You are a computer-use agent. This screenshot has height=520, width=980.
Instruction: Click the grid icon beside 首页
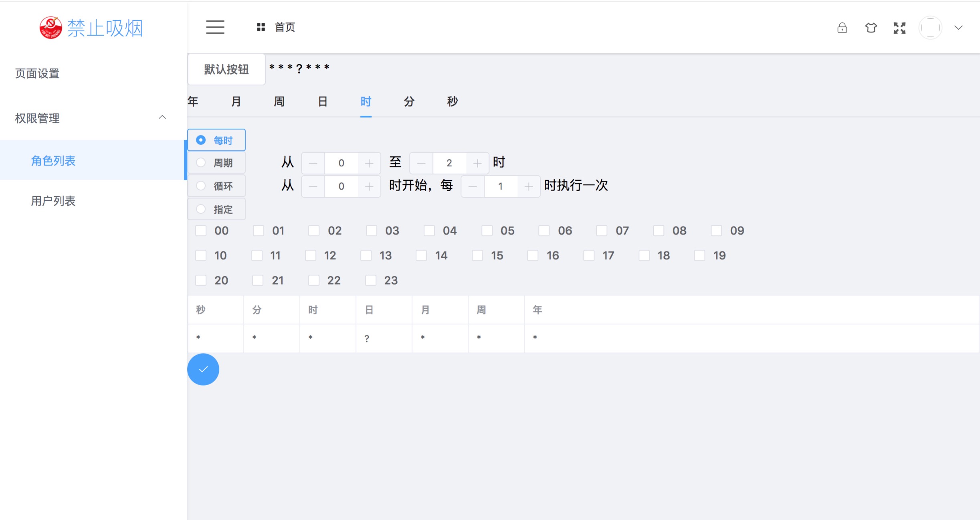point(261,27)
